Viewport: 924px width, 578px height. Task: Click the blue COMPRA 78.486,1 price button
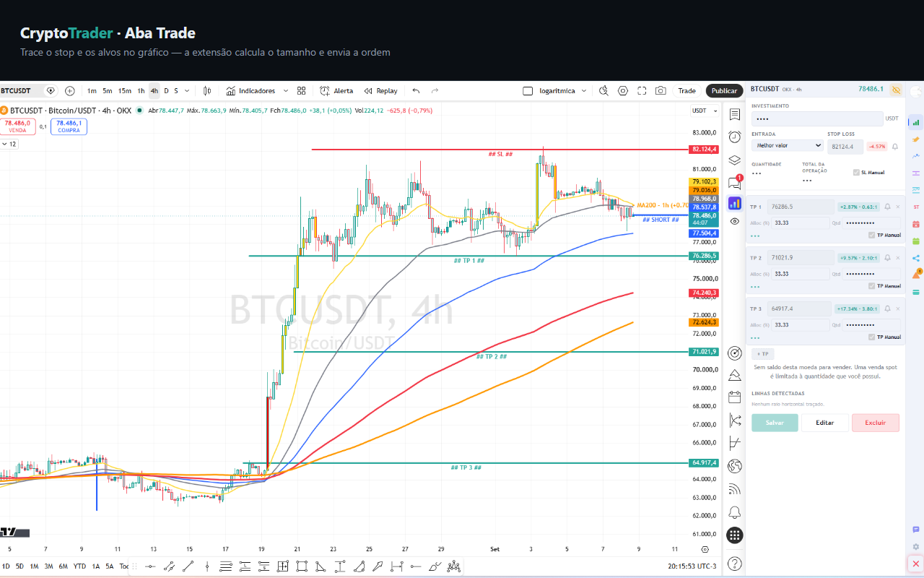pos(69,126)
